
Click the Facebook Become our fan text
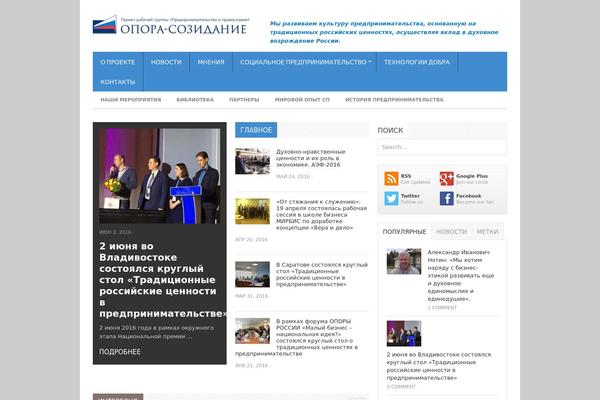coord(475,202)
